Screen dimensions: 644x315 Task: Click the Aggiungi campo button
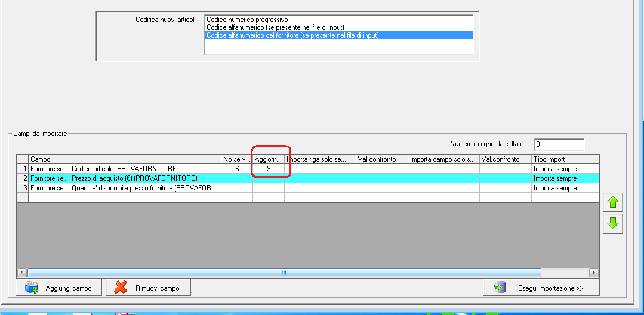point(60,288)
